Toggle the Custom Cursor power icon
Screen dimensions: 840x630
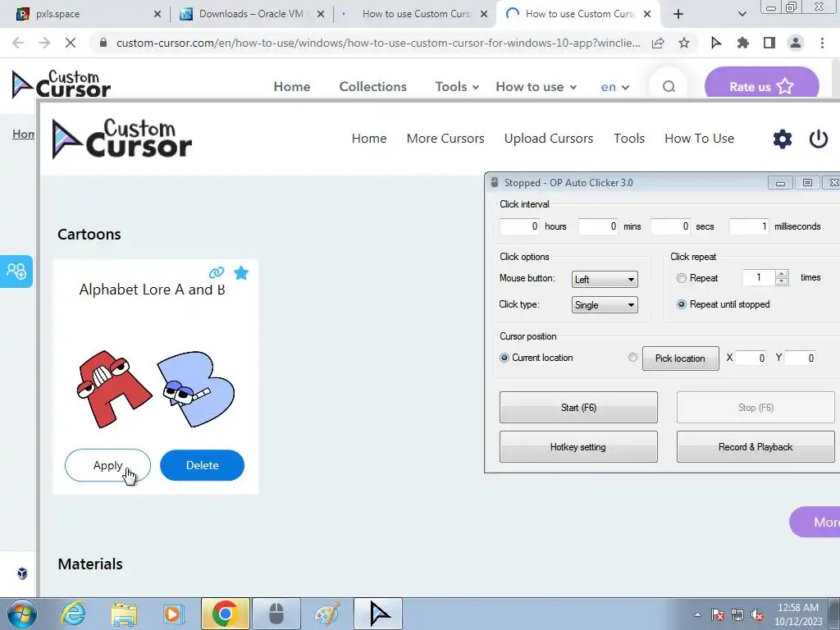818,139
